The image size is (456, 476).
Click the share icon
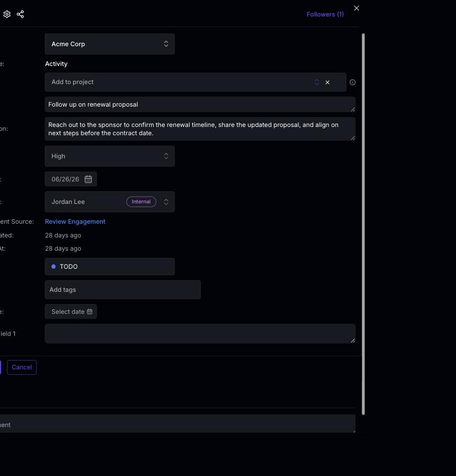click(20, 14)
